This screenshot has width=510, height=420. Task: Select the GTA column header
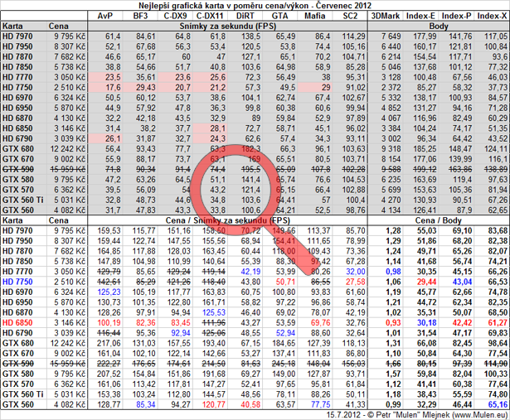point(280,16)
